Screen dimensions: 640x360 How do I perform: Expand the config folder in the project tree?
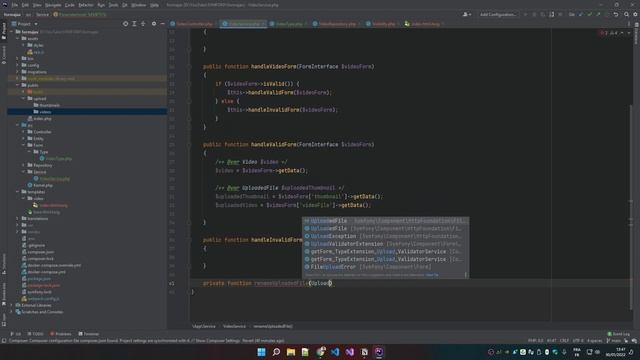click(x=18, y=65)
